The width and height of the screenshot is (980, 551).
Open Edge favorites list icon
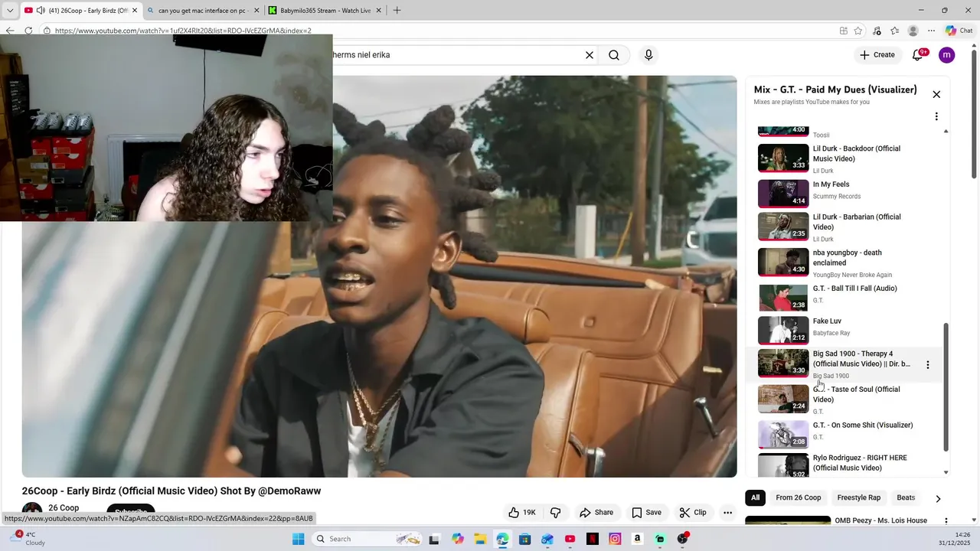[895, 31]
